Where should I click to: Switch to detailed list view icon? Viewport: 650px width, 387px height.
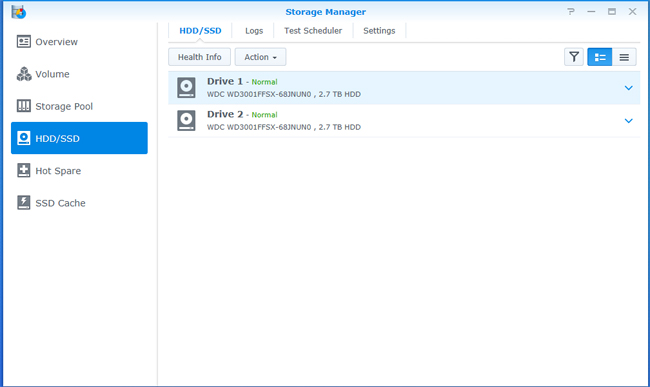click(x=600, y=57)
